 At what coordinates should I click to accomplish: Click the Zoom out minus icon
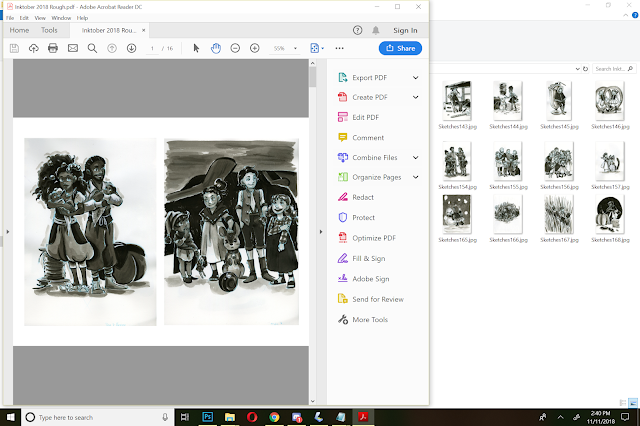(x=235, y=48)
